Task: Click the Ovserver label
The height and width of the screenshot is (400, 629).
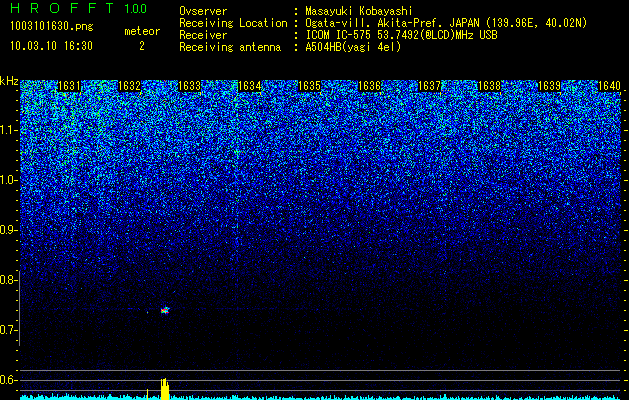Action: tap(203, 11)
